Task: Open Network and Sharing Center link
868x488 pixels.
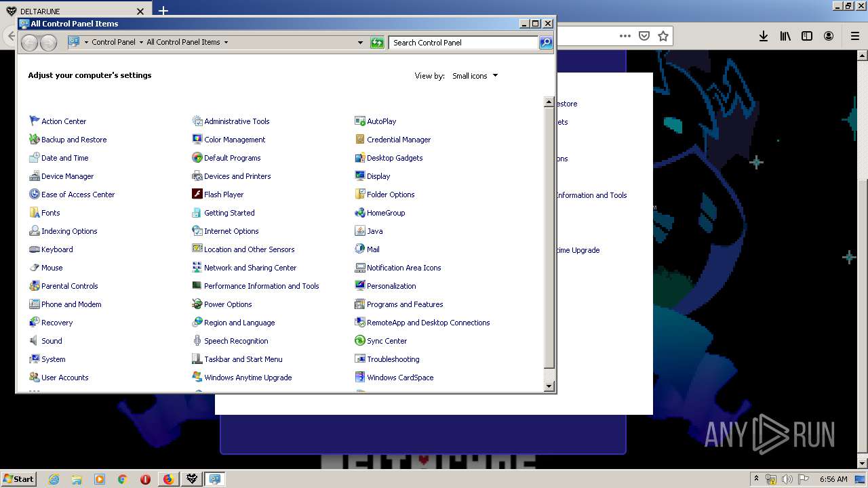Action: (250, 268)
